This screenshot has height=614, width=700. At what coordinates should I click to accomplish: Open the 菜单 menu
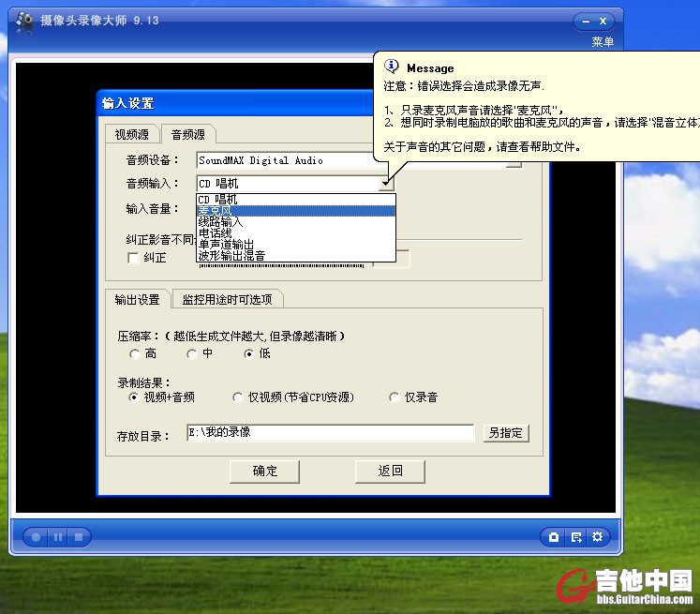pyautogui.click(x=603, y=42)
